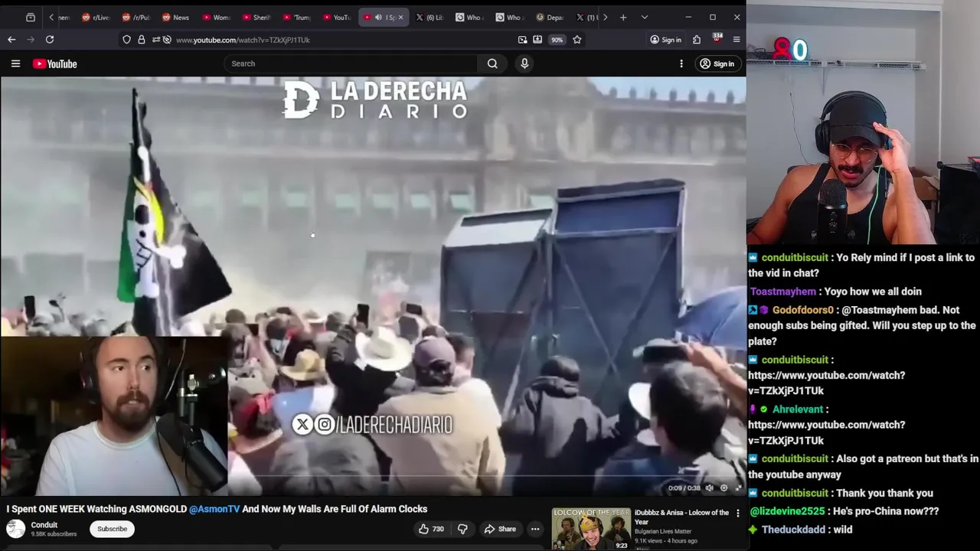Dislike the video with thumbs down

tap(462, 529)
